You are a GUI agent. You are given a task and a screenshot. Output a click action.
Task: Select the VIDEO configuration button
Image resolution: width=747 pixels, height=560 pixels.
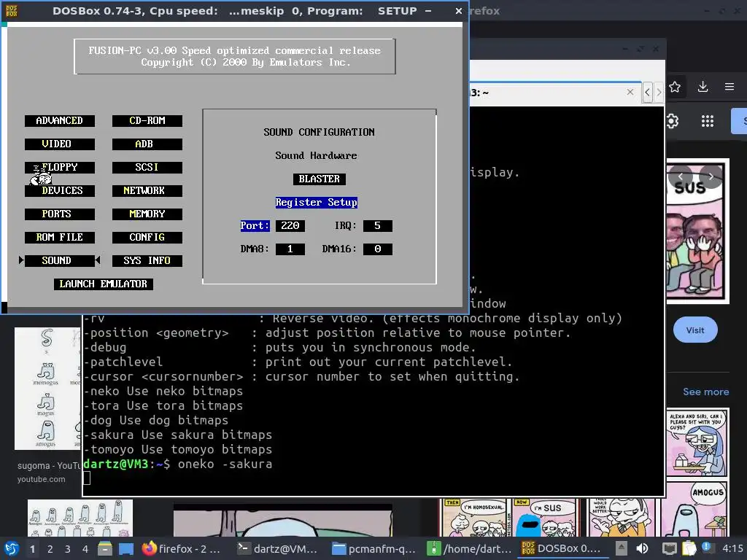[60, 144]
